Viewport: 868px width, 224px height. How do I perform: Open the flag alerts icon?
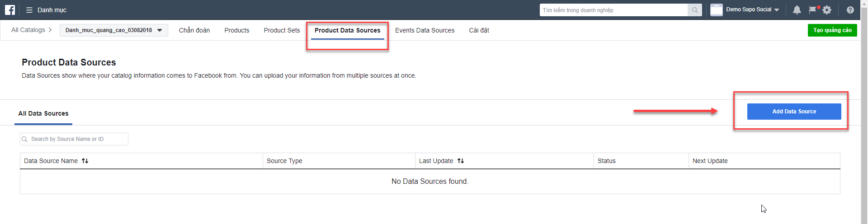pos(813,9)
